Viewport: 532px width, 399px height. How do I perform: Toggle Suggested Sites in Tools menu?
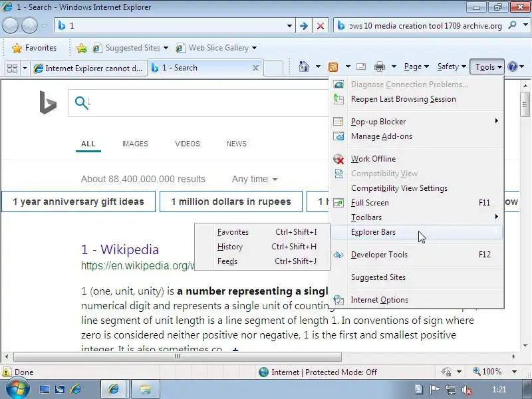417,277
